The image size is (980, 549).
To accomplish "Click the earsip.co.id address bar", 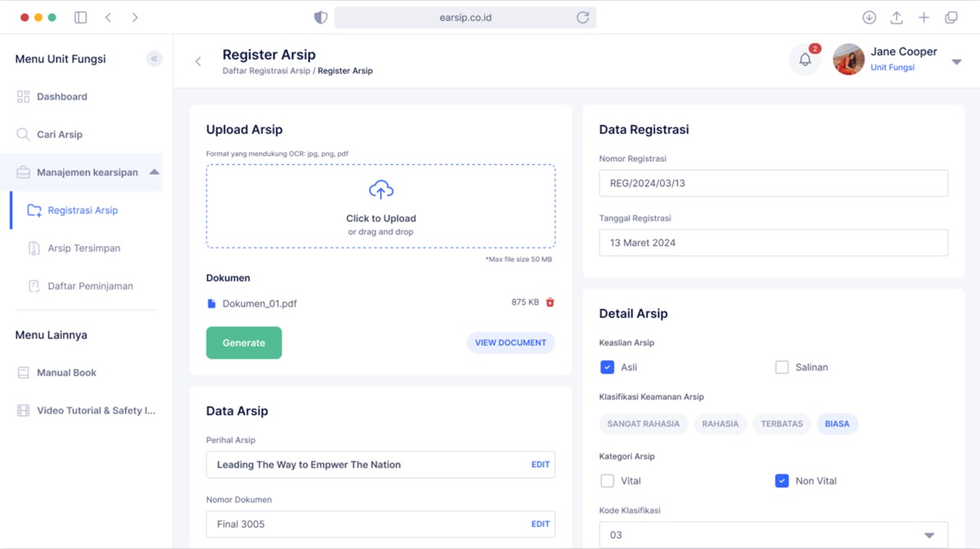I will click(465, 17).
